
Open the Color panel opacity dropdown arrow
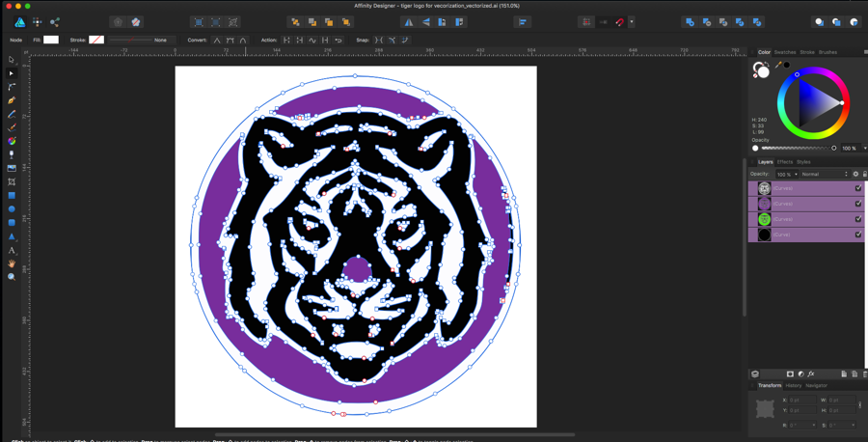[x=865, y=149]
